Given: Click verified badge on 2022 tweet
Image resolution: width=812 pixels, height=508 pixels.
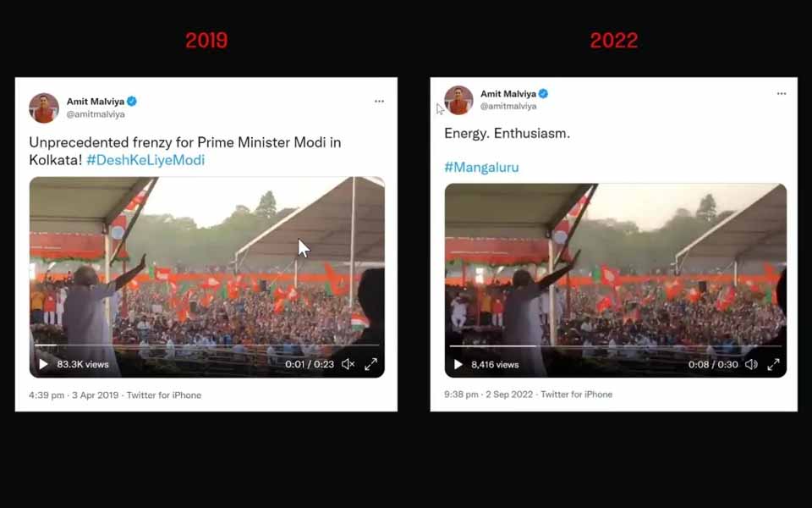Looking at the screenshot, I should click(543, 94).
